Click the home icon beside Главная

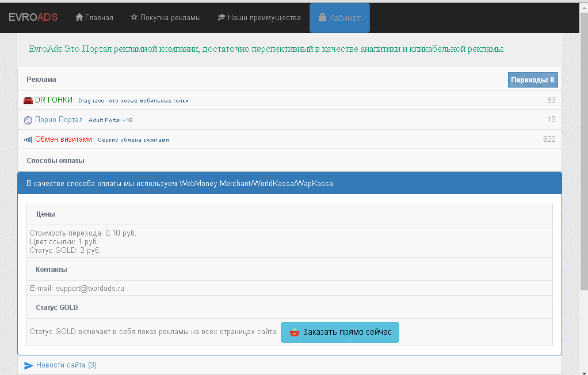(x=79, y=17)
